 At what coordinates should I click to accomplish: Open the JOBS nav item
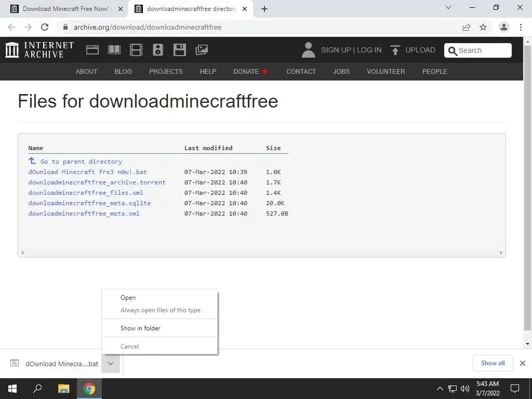(x=341, y=72)
